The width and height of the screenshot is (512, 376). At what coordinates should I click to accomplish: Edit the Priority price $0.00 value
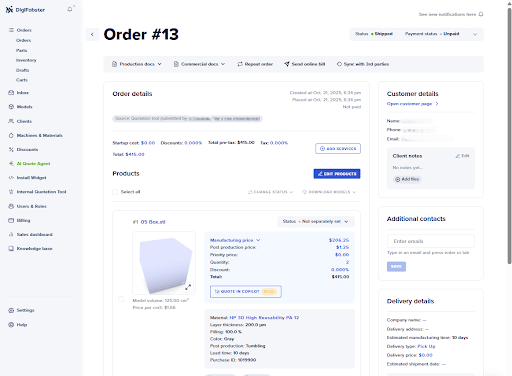[342, 255]
